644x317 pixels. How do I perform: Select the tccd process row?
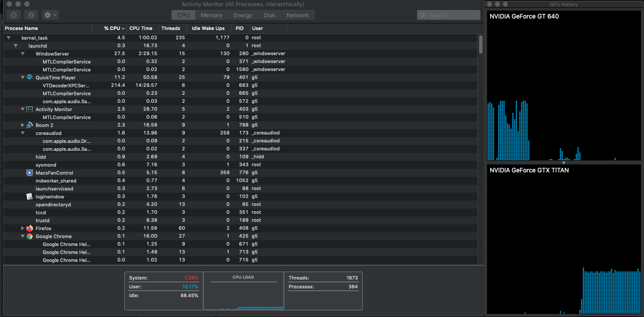point(241,213)
